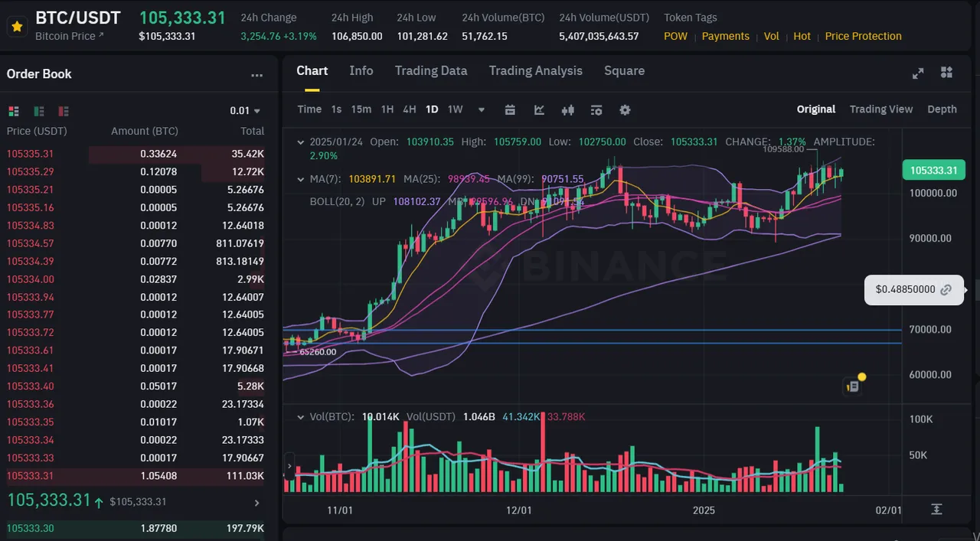Image resolution: width=980 pixels, height=541 pixels.
Task: Click the Amount (BTC) column header
Action: [144, 131]
